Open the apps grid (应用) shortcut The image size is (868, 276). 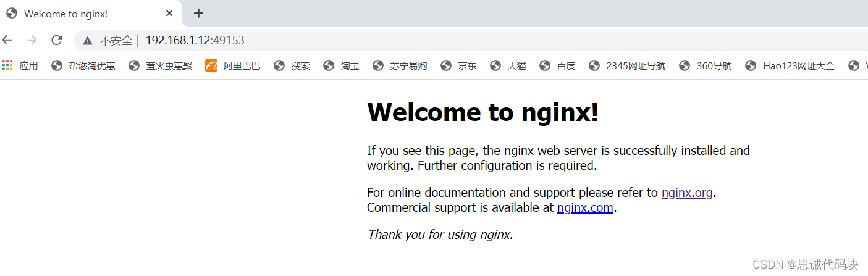(20, 65)
